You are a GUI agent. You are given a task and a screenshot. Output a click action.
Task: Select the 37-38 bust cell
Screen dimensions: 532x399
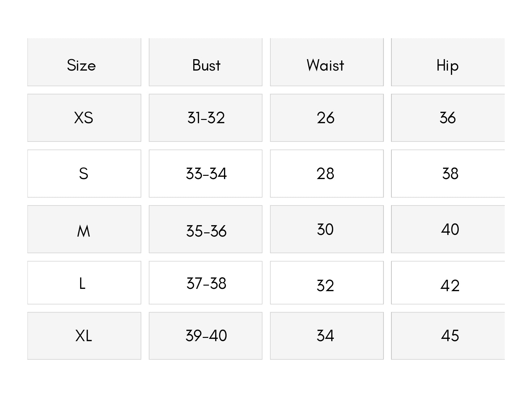206,283
